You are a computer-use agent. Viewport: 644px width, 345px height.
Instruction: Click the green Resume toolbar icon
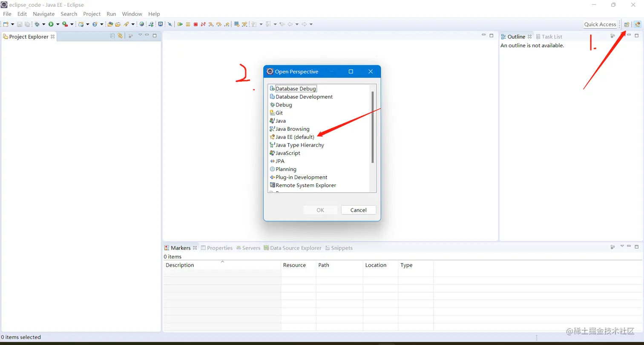pyautogui.click(x=181, y=24)
